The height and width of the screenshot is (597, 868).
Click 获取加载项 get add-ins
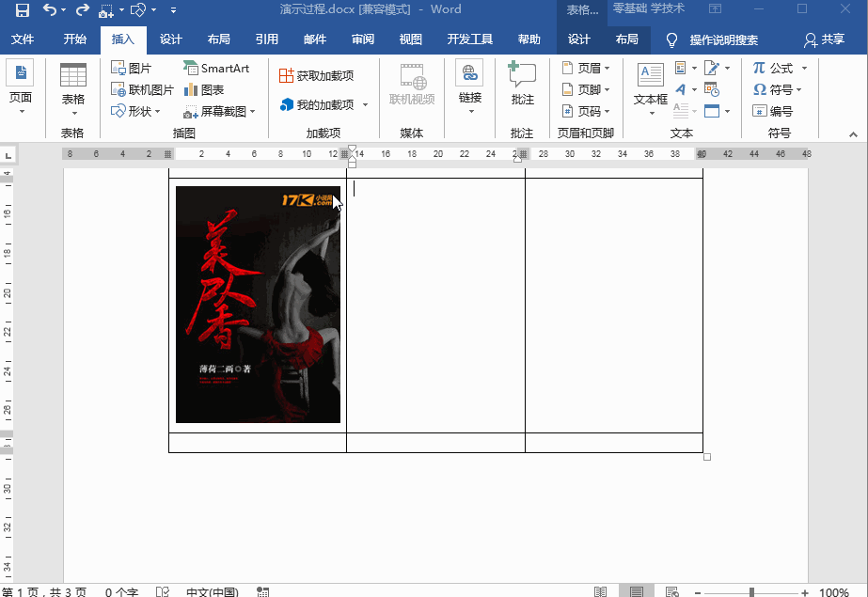317,76
